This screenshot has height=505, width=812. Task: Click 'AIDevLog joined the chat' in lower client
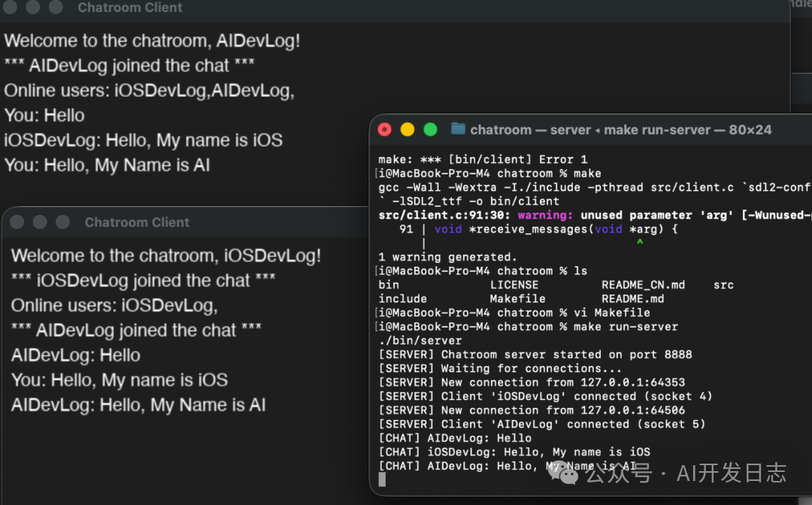[x=137, y=330]
